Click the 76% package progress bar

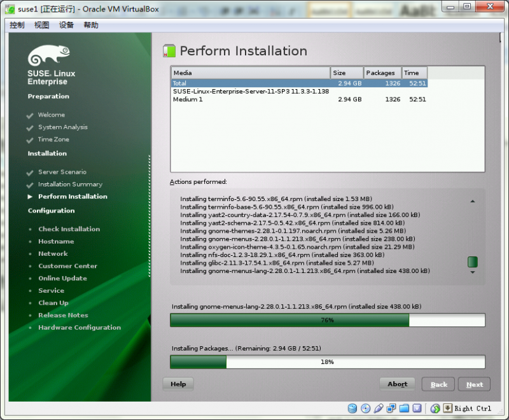(x=328, y=320)
